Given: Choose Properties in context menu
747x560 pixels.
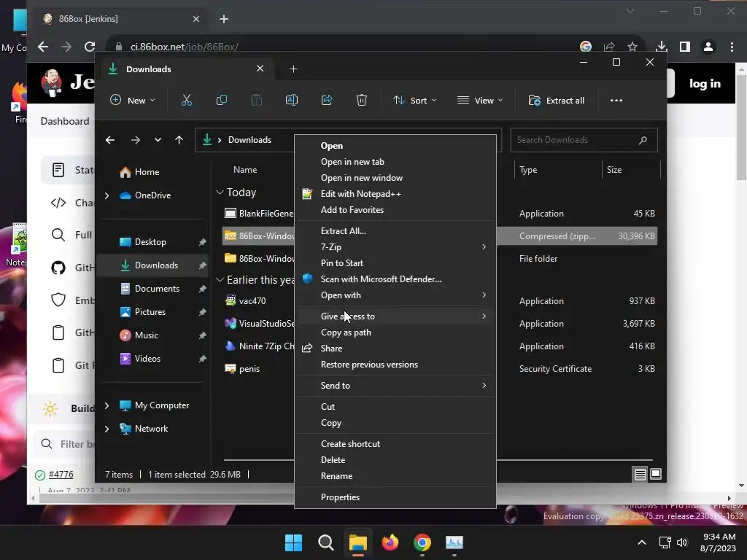Looking at the screenshot, I should click(x=340, y=497).
